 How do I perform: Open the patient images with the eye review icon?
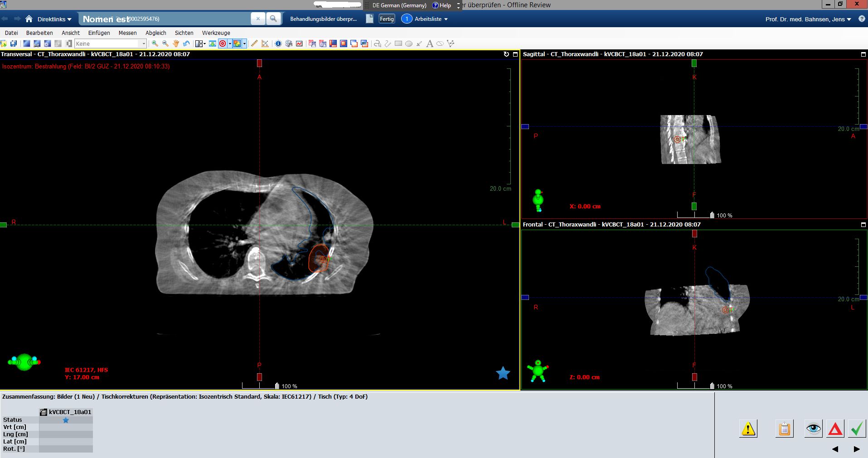[x=813, y=428]
